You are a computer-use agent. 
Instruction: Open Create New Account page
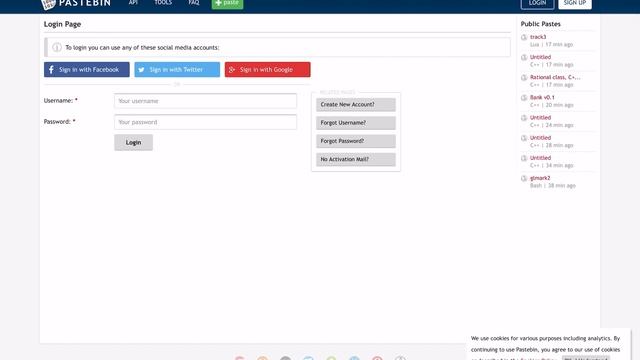356,104
